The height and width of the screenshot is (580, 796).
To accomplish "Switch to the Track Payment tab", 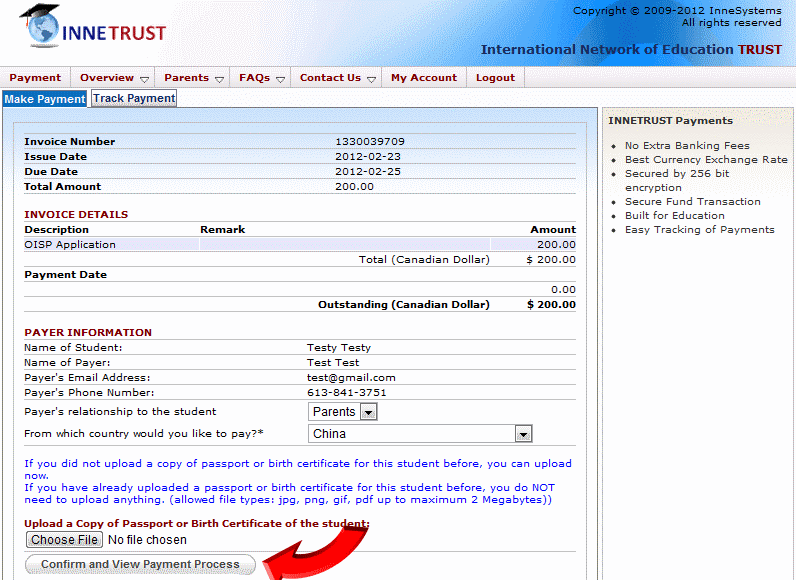I will tap(134, 98).
